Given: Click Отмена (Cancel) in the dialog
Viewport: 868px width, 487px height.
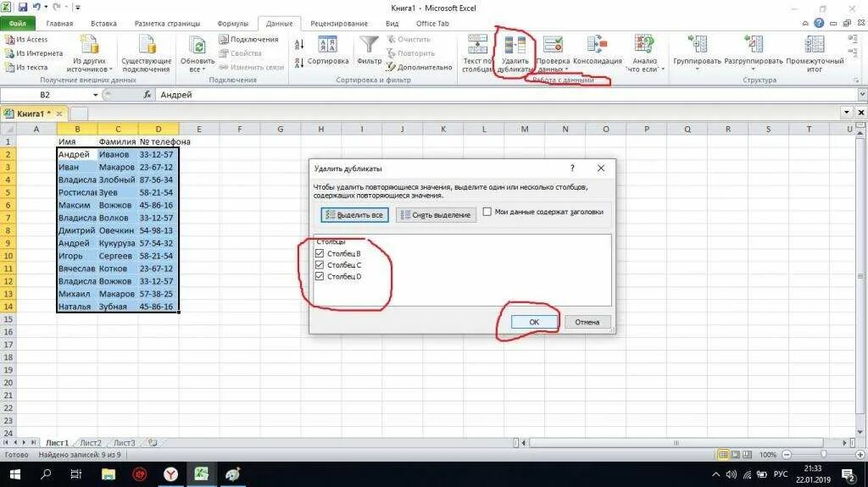Looking at the screenshot, I should pyautogui.click(x=587, y=322).
